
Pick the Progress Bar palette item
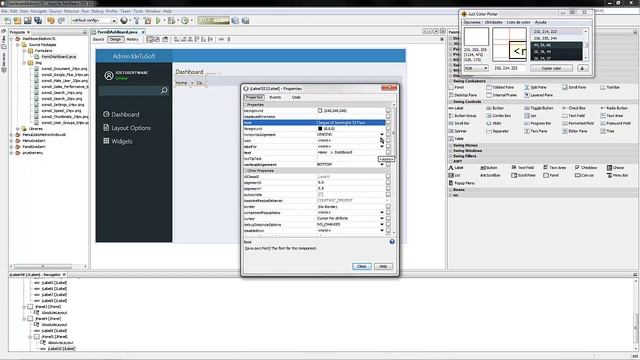point(538,123)
